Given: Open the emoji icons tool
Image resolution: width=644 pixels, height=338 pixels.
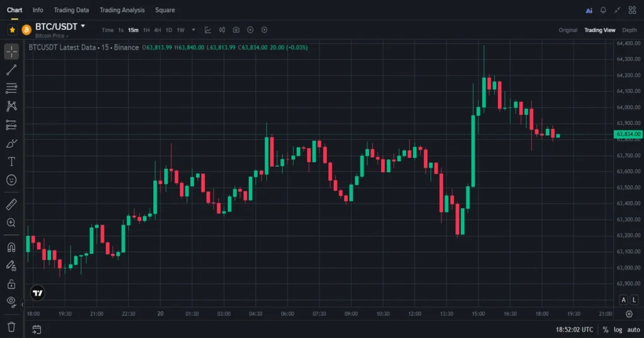Looking at the screenshot, I should click(x=11, y=180).
